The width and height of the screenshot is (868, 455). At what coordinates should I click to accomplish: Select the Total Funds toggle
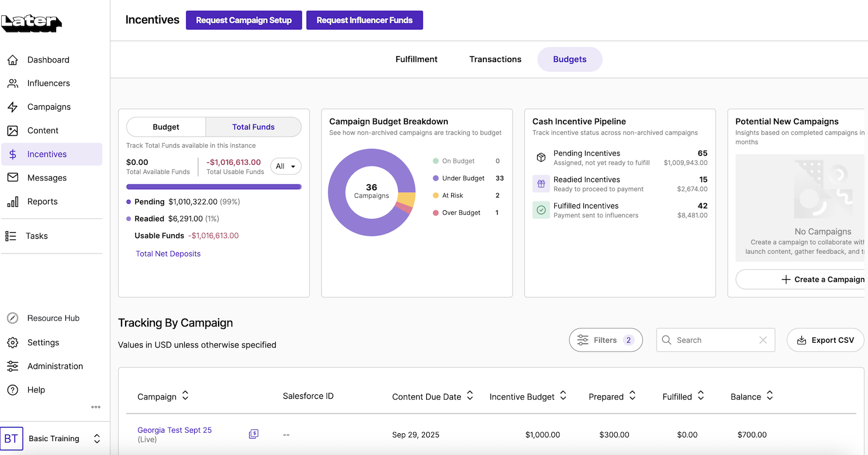coord(253,127)
